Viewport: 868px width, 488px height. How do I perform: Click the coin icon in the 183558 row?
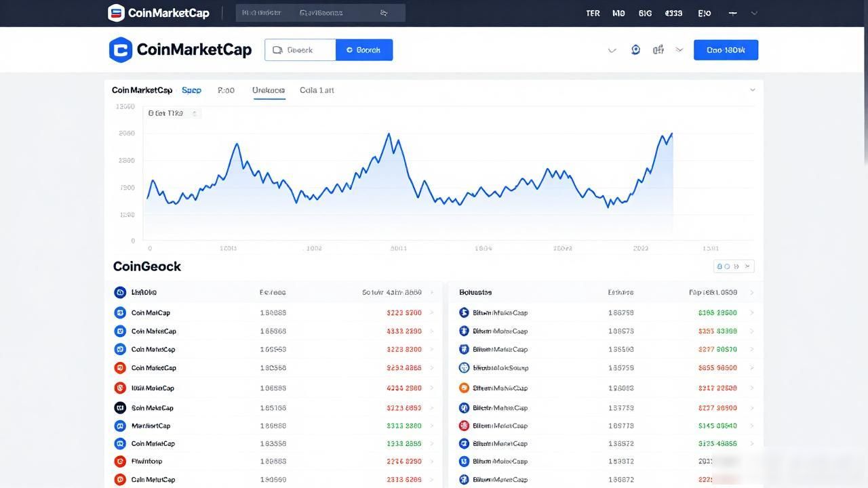tap(120, 444)
